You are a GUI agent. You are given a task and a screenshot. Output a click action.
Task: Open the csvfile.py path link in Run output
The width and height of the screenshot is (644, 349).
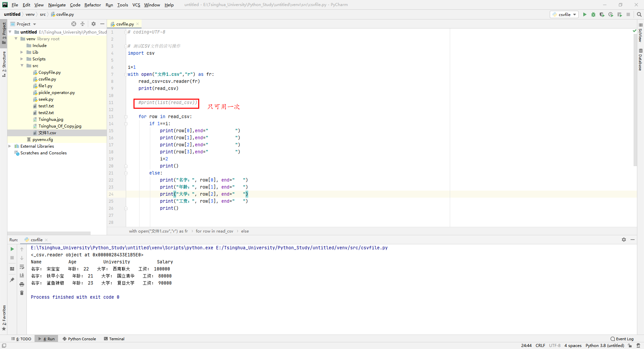point(302,248)
